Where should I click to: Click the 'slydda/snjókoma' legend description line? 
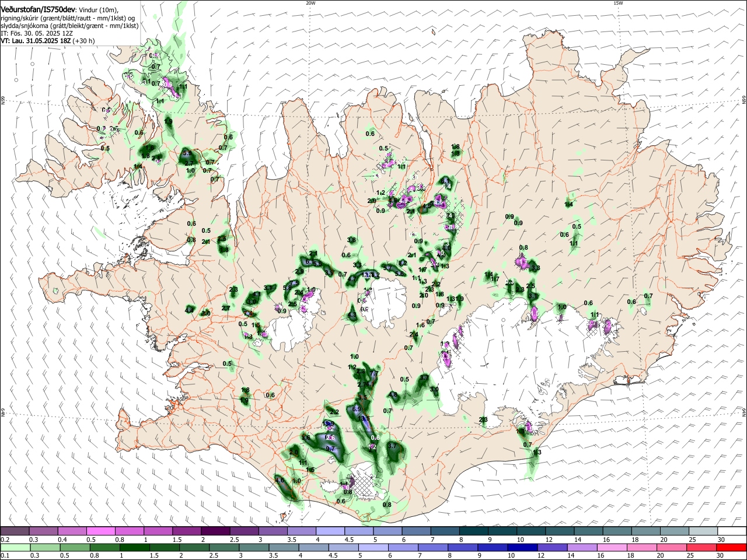point(69,26)
